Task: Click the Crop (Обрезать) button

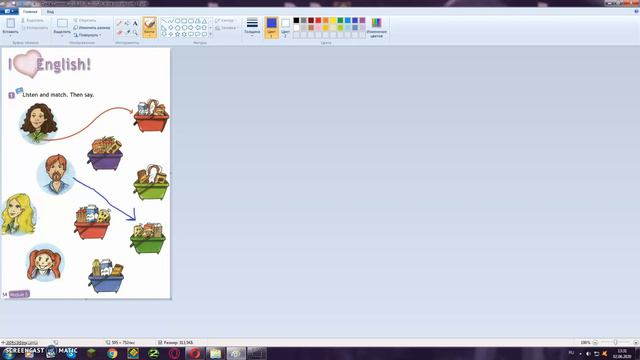Action: coord(85,20)
